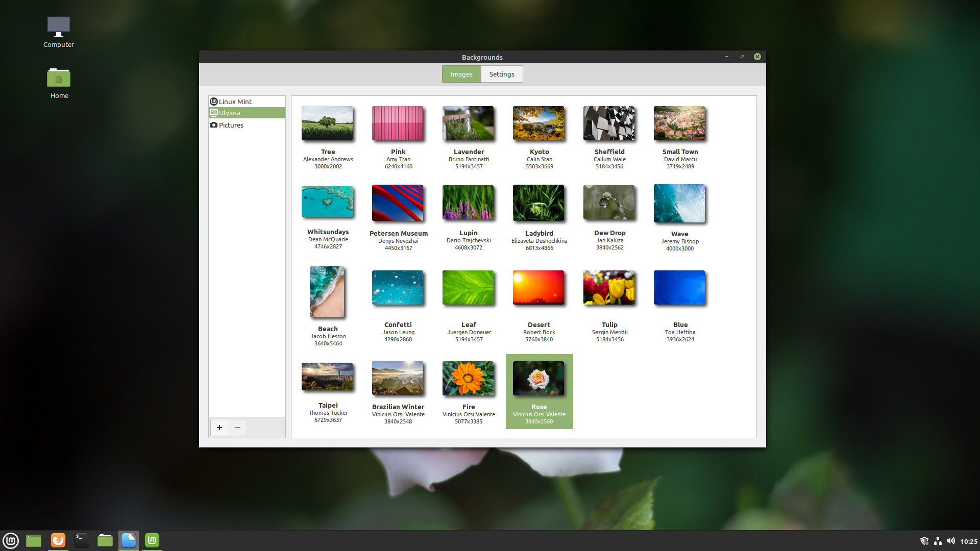
Task: Select the Kyoto wallpaper by Calin Stan
Action: [x=538, y=123]
